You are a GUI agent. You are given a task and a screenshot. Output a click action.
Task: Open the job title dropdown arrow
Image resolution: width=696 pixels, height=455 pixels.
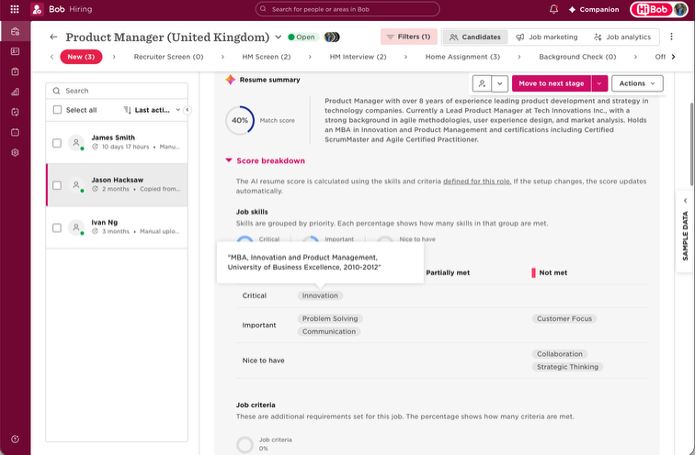278,37
